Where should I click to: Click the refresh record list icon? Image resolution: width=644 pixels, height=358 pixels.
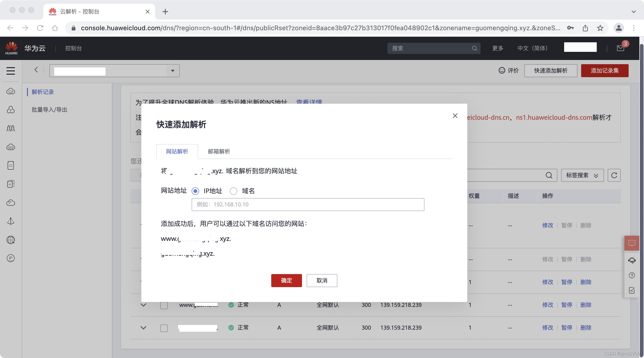click(x=614, y=175)
